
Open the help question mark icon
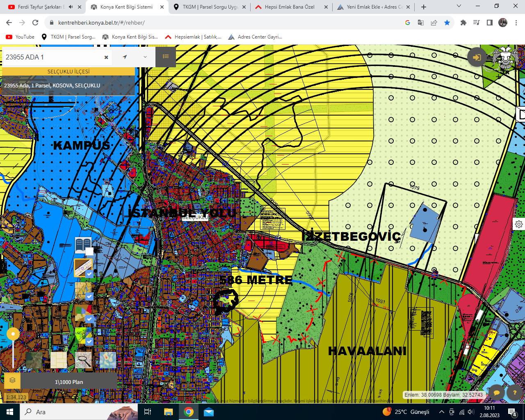[x=515, y=393]
